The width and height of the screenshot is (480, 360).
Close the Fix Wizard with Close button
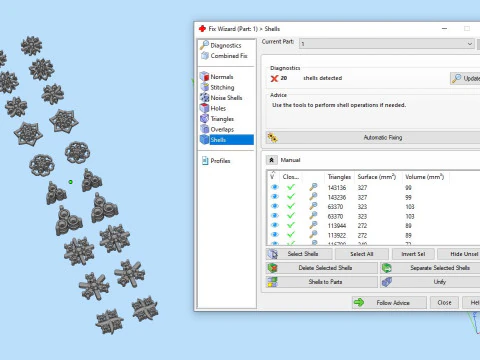444,303
